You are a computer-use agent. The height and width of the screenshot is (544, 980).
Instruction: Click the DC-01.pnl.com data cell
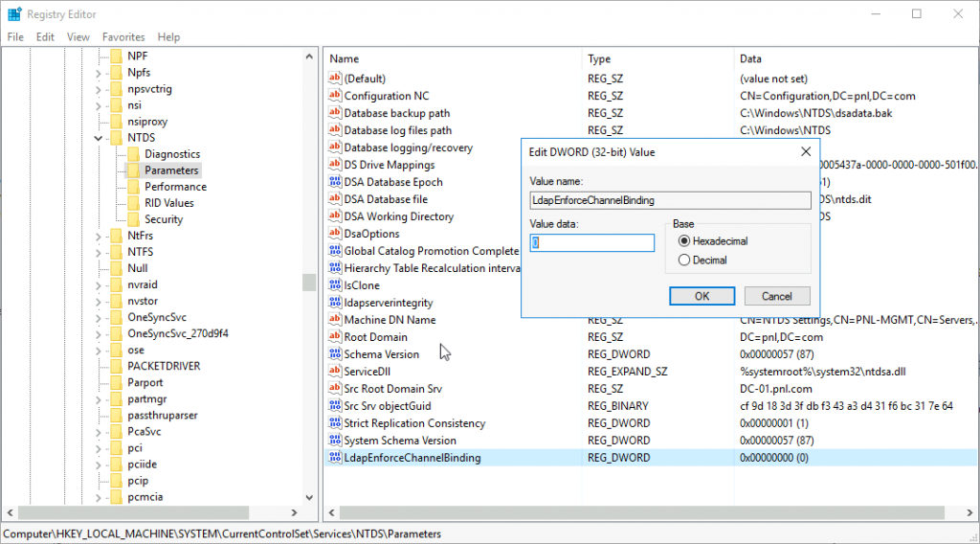point(775,389)
